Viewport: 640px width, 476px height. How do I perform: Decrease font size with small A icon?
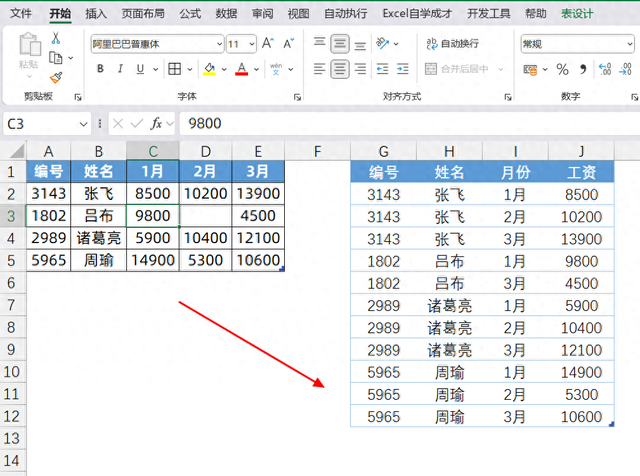pos(289,43)
